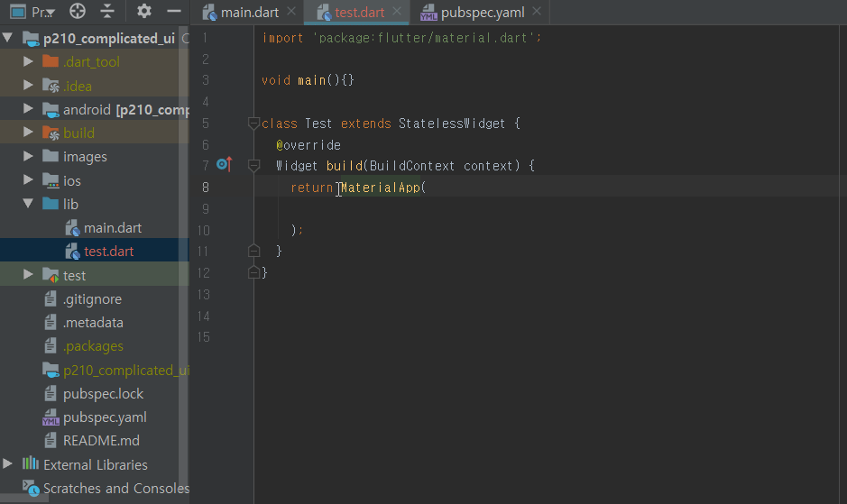Screen dimensions: 847x504
Task: Select main.dart in the lib folder
Action: 113,228
